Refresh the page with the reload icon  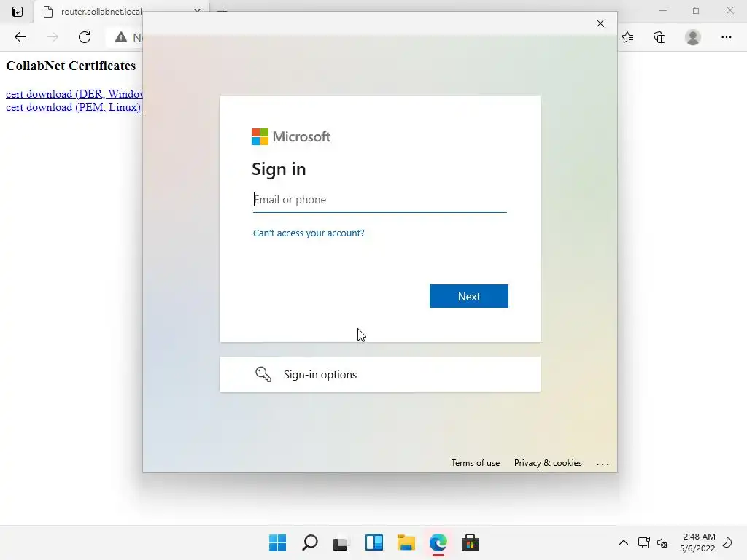85,37
